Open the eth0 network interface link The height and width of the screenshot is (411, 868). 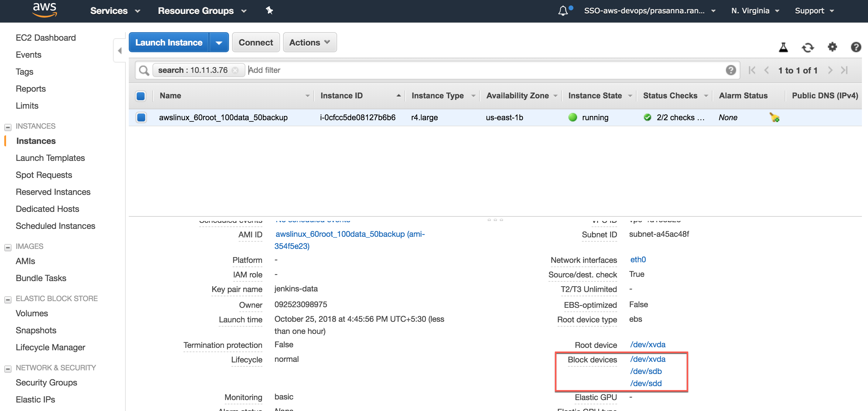pos(638,260)
